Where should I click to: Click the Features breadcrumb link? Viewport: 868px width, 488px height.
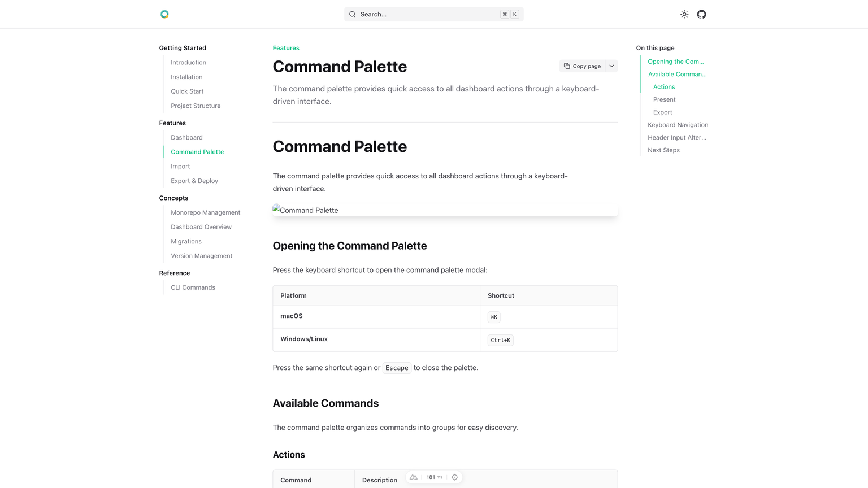(285, 48)
